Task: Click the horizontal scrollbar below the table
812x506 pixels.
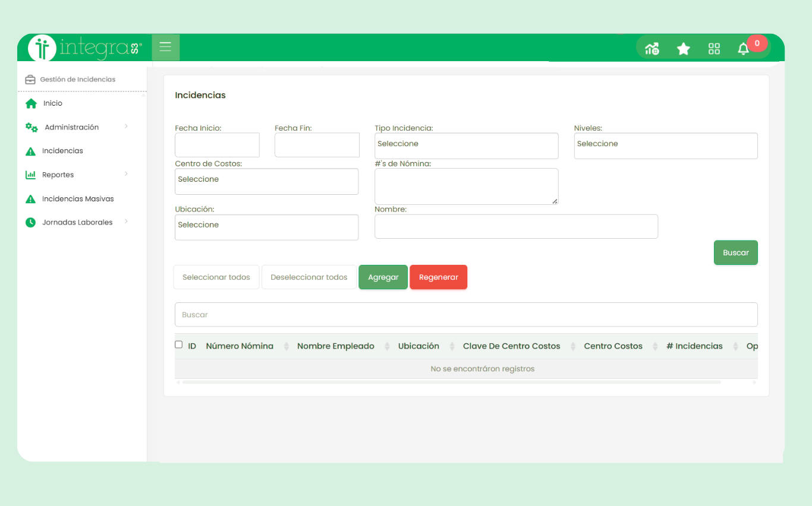Action: [x=452, y=382]
